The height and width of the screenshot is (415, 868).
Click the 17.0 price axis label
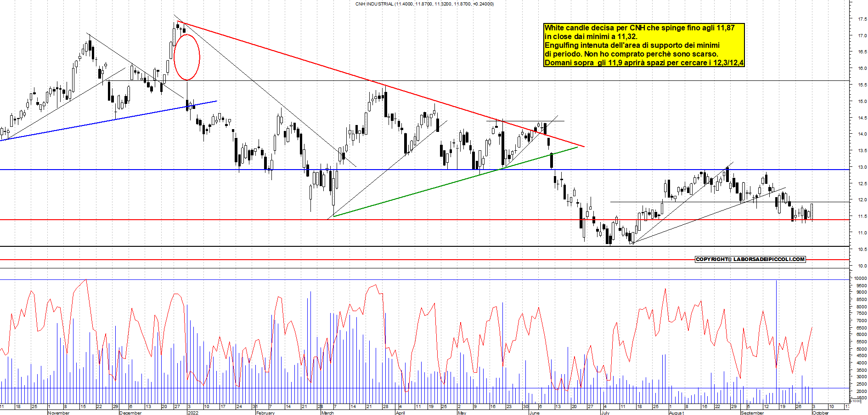coord(862,35)
